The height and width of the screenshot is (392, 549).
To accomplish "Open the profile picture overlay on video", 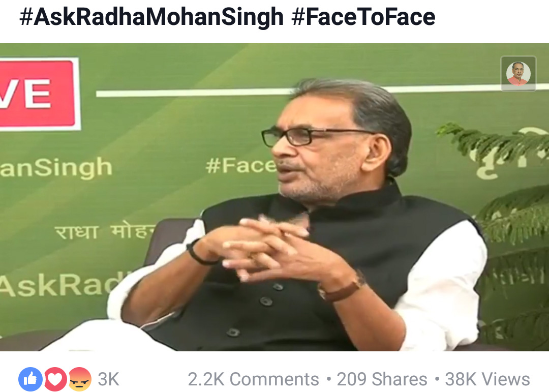I will point(518,74).
